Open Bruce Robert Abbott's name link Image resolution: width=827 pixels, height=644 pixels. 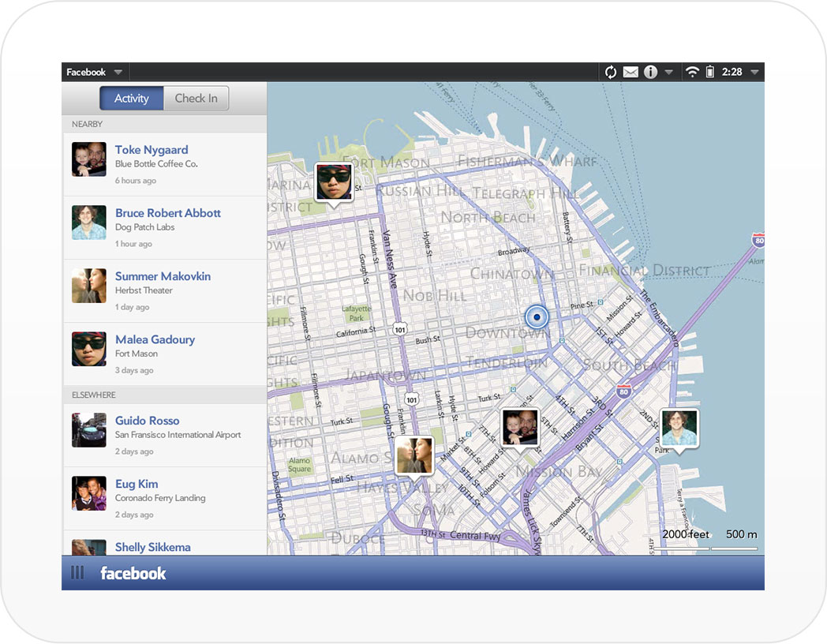pyautogui.click(x=168, y=213)
